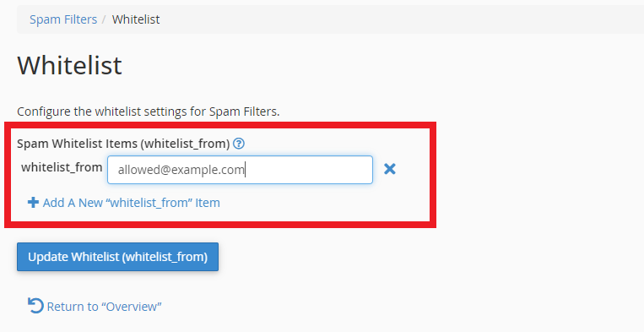Screen dimensions: 644x332
Task: Click the circular return arrow icon
Action: coord(35,306)
